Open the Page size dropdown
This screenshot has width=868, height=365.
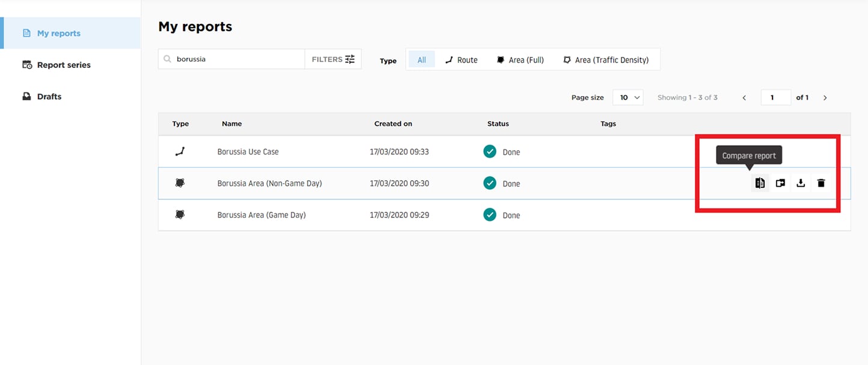(x=628, y=97)
